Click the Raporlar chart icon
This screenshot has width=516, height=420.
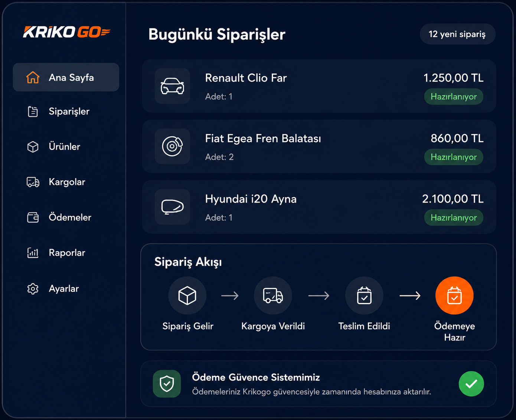[33, 253]
